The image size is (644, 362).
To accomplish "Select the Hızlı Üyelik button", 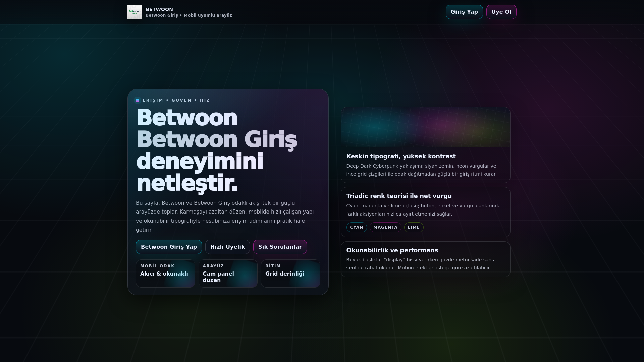I will [227, 247].
